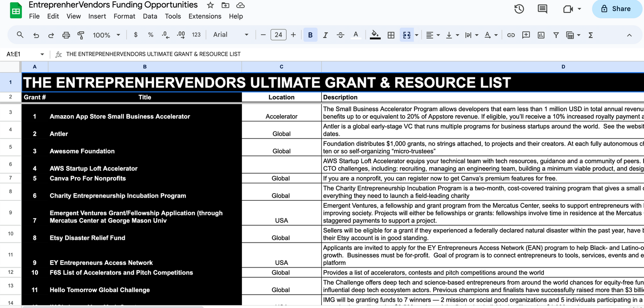The height and width of the screenshot is (308, 644).
Task: Click into the formula bar text
Action: coord(153,54)
